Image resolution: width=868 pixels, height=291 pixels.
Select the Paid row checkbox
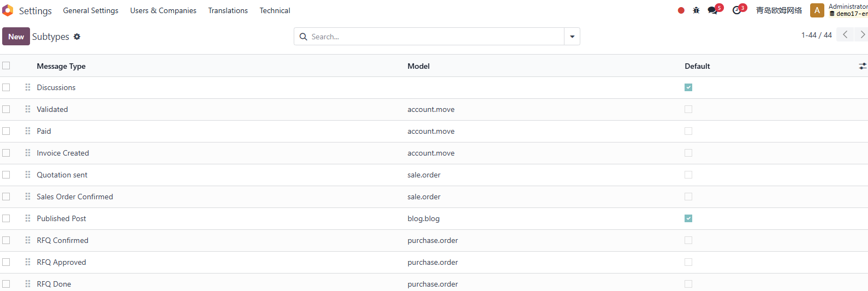click(6, 131)
